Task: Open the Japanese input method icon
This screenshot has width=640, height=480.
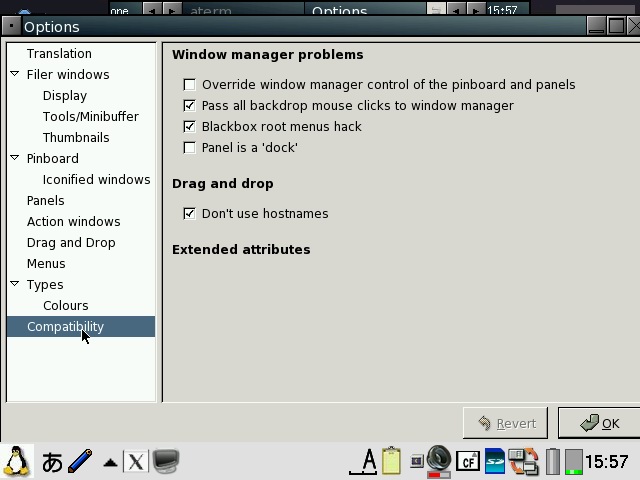Action: click(52, 462)
